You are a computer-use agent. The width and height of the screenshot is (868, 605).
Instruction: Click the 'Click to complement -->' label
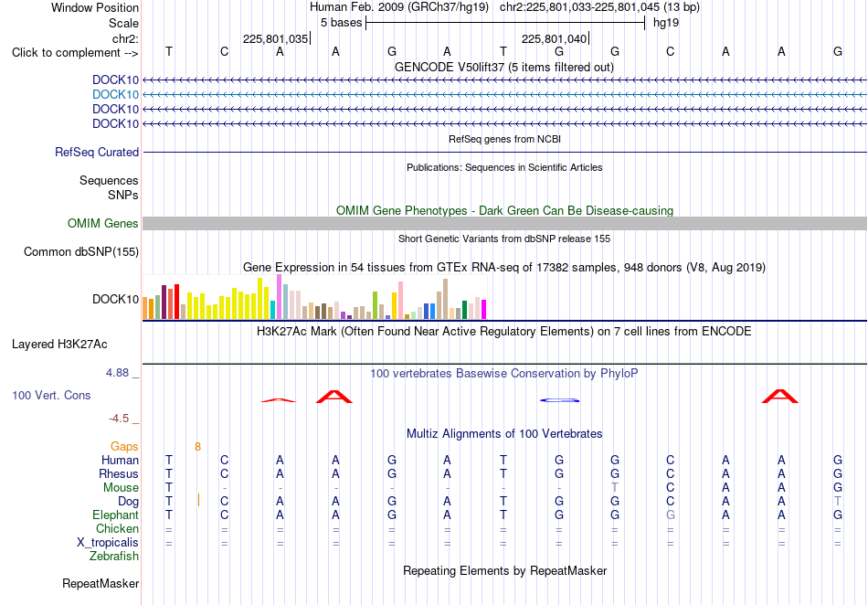(x=75, y=53)
